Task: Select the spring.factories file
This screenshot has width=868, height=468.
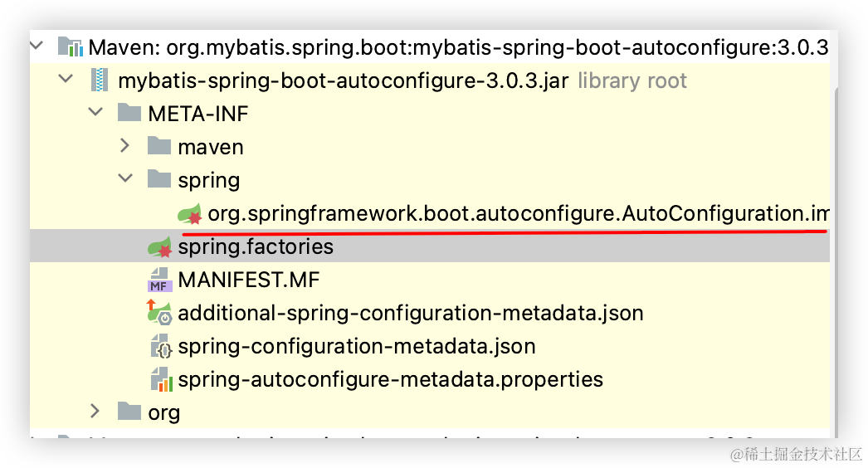Action: 256,247
